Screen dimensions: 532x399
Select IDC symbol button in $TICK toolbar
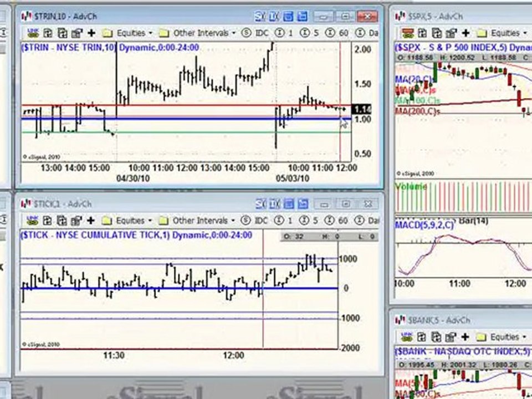(254, 221)
